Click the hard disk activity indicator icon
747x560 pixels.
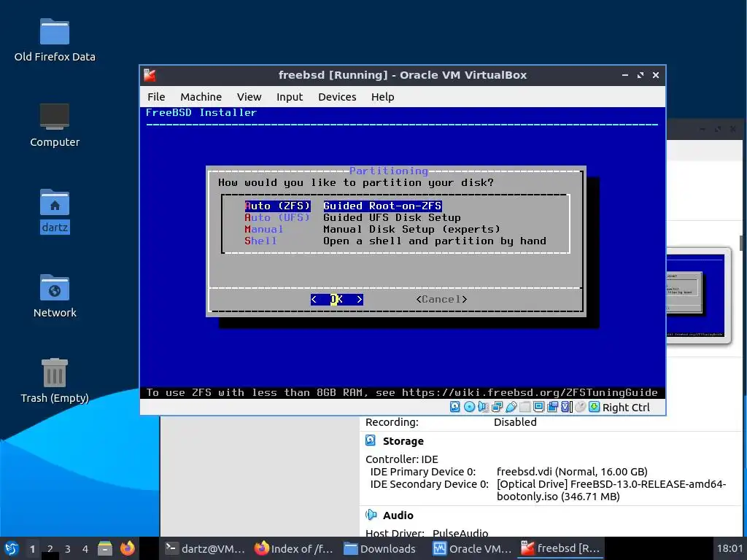pyautogui.click(x=455, y=407)
